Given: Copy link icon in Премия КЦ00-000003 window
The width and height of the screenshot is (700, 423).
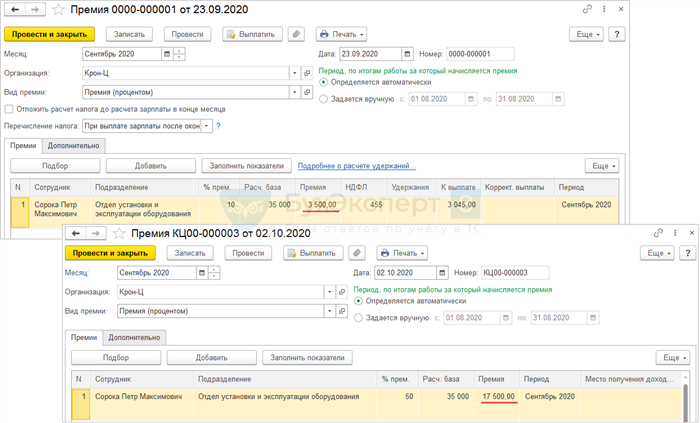Looking at the screenshot, I should [658, 233].
